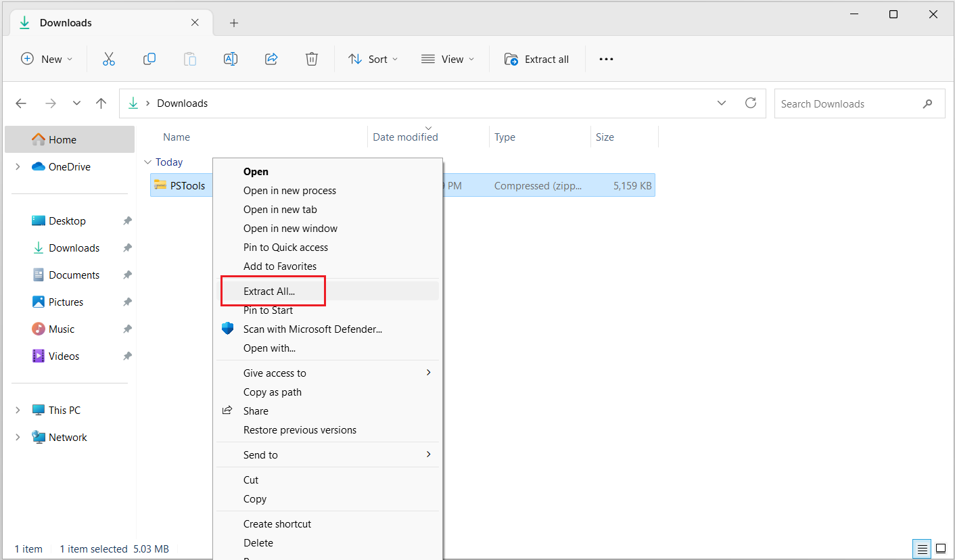The width and height of the screenshot is (955, 560).
Task: Switch to large thumbnails view in status bar
Action: click(941, 549)
